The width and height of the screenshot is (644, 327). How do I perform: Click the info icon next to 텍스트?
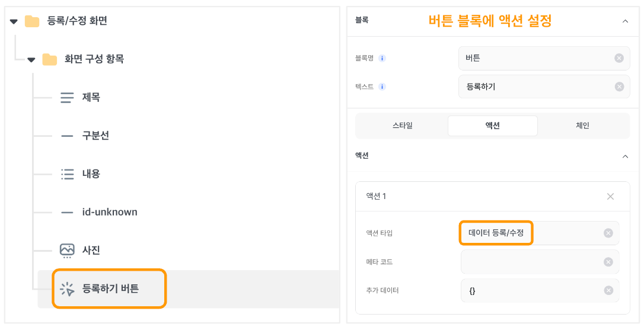pyautogui.click(x=382, y=86)
